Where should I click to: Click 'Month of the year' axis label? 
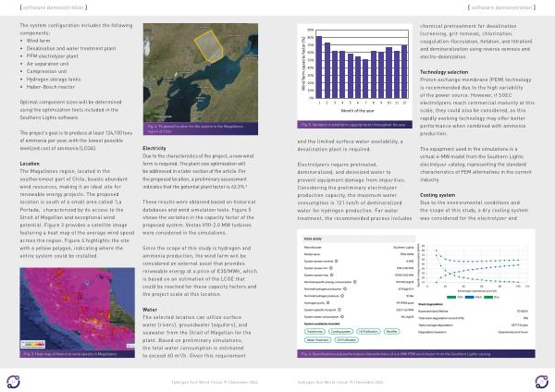point(357,110)
